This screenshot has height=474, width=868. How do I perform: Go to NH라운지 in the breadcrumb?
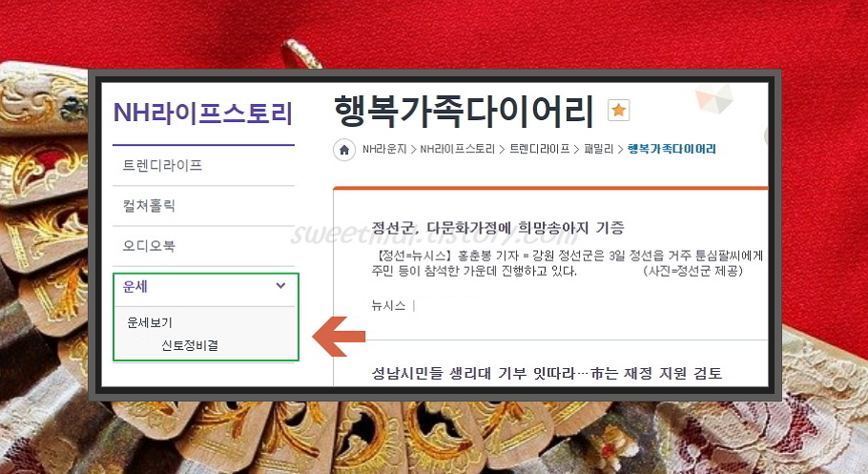tap(384, 149)
